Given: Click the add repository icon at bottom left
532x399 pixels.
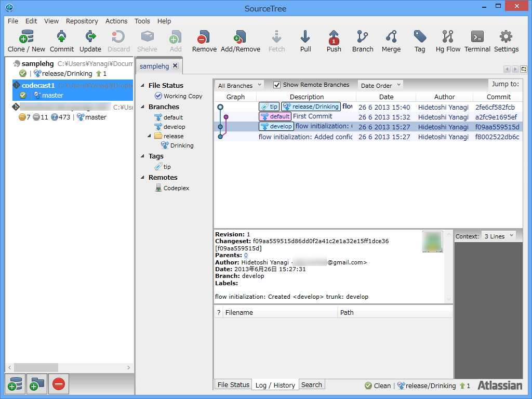Looking at the screenshot, I should pos(15,384).
